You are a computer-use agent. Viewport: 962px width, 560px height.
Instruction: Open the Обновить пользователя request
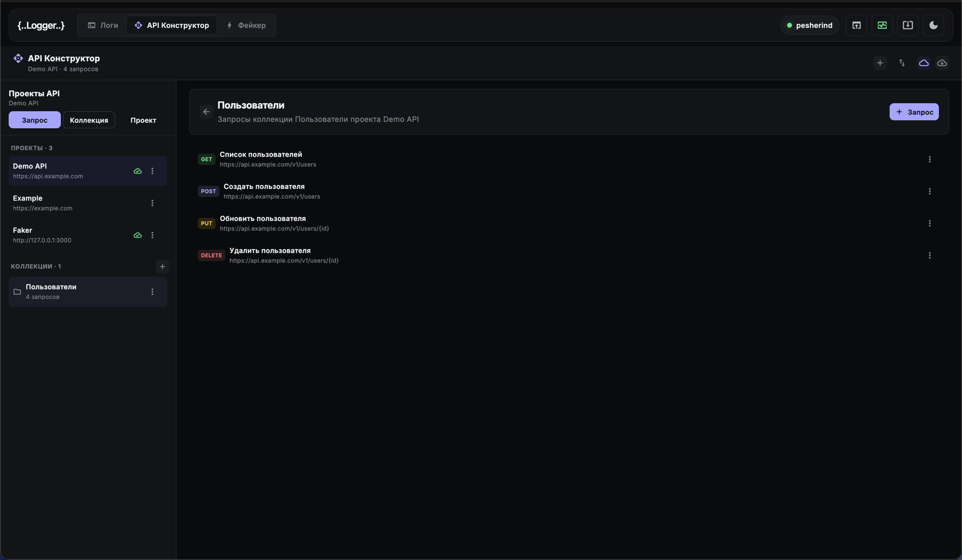(x=569, y=223)
